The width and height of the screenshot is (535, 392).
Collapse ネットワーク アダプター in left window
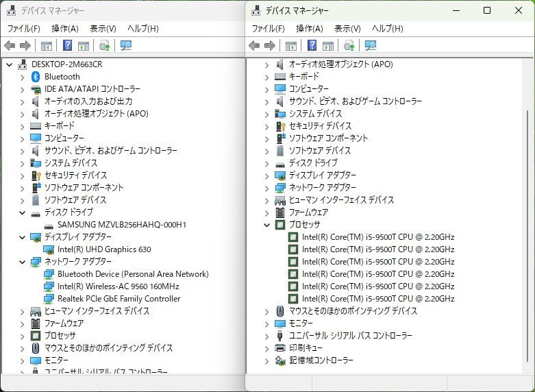(22, 262)
